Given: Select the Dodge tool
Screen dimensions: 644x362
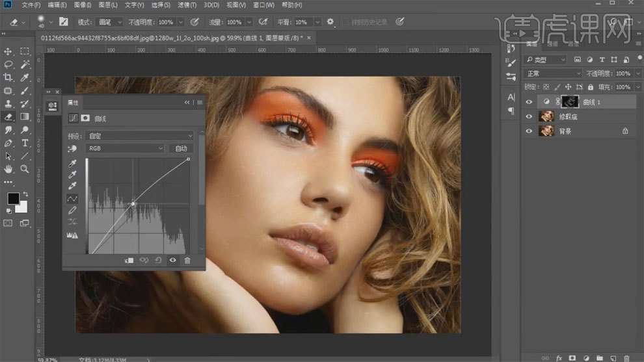Looking at the screenshot, I should pyautogui.click(x=25, y=130).
